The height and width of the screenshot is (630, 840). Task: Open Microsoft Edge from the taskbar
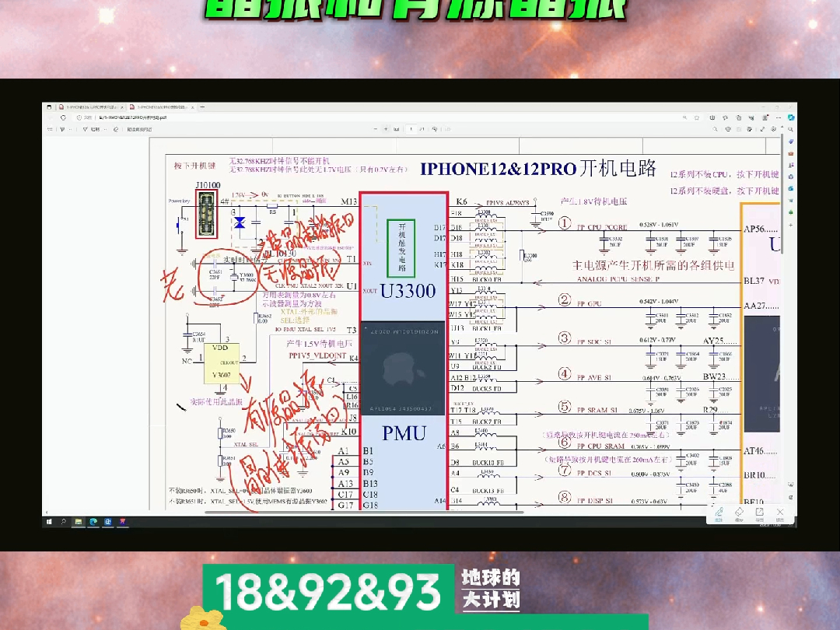93,521
